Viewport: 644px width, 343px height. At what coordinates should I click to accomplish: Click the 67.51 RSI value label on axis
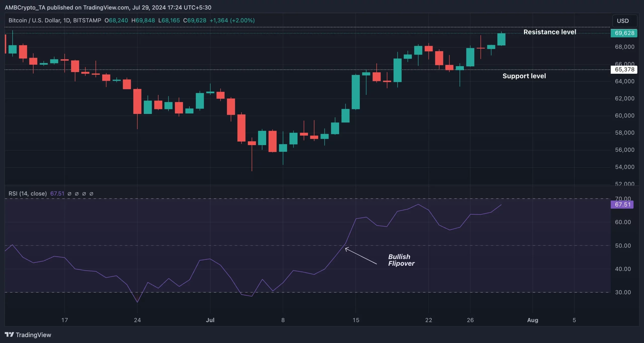click(622, 204)
